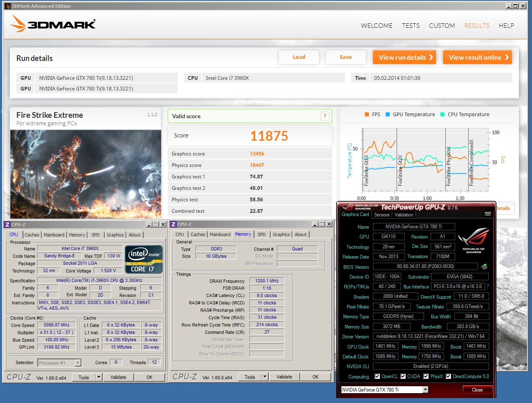Image resolution: width=532 pixels, height=403 pixels.
Task: Click the Graphics score value 13456
Action: point(257,154)
